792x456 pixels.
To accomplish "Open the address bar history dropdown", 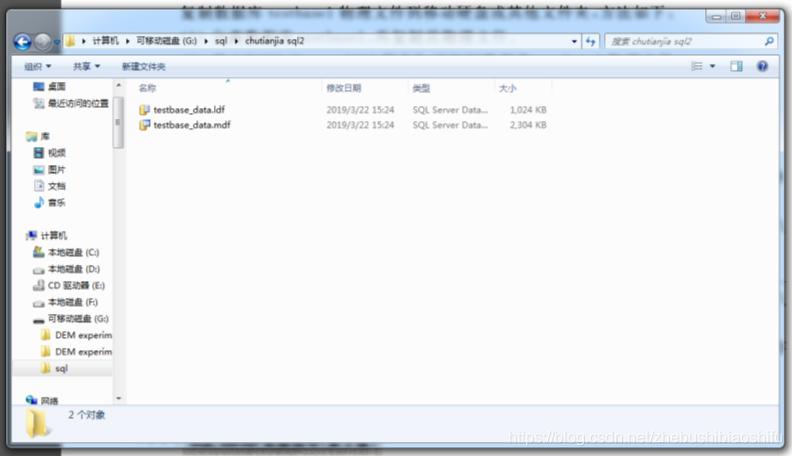I will [x=574, y=41].
